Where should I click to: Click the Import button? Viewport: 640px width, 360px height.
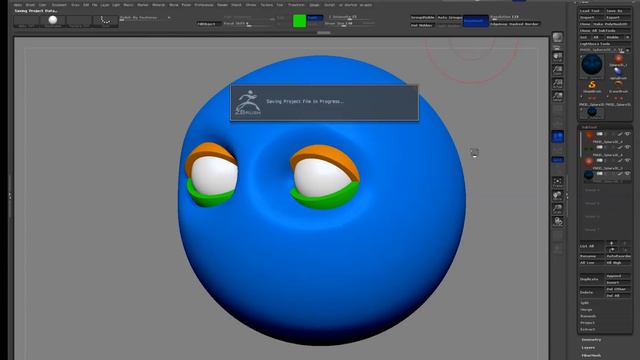592,18
